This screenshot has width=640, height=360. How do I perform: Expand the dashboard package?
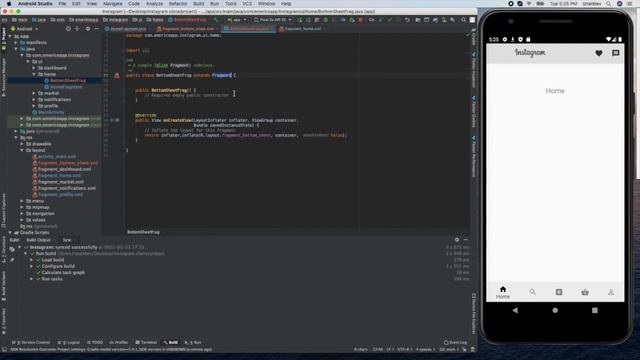34,68
